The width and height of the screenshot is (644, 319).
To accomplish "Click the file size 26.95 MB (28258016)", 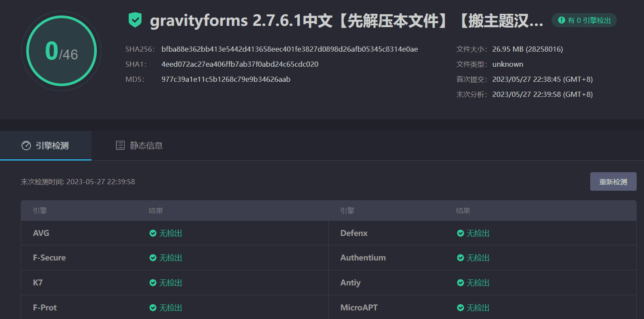I will tap(528, 49).
